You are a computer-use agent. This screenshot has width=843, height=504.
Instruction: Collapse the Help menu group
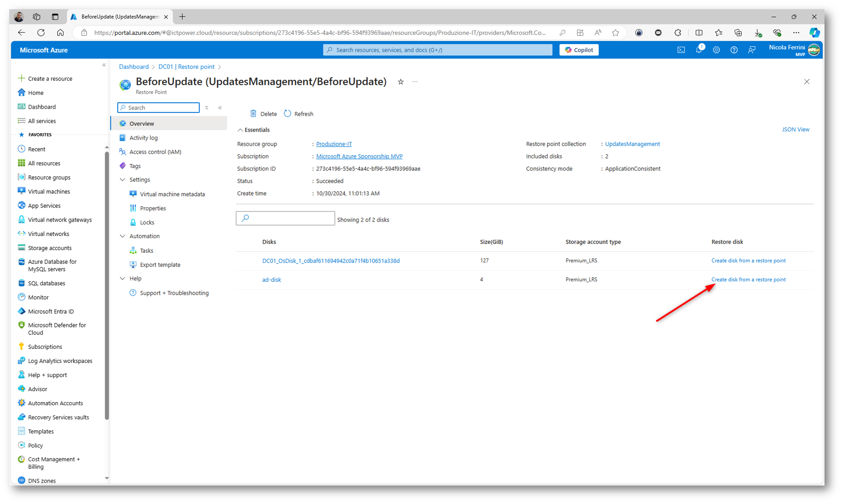click(x=123, y=278)
